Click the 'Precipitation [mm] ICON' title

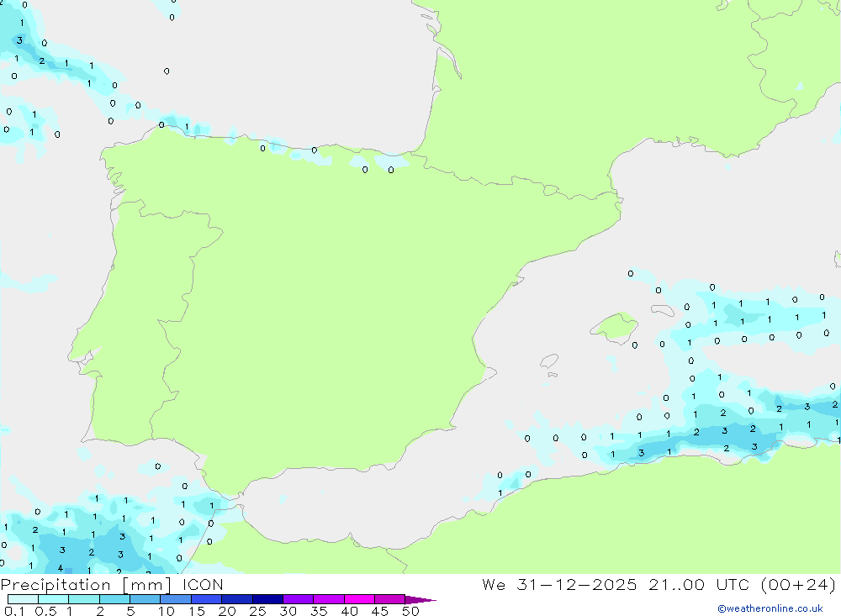pyautogui.click(x=112, y=585)
